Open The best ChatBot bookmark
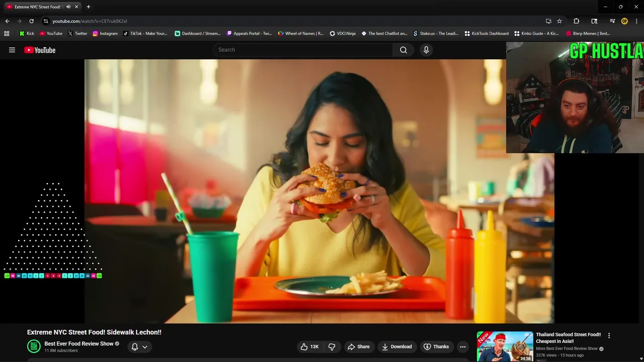644x362 pixels. pyautogui.click(x=384, y=34)
